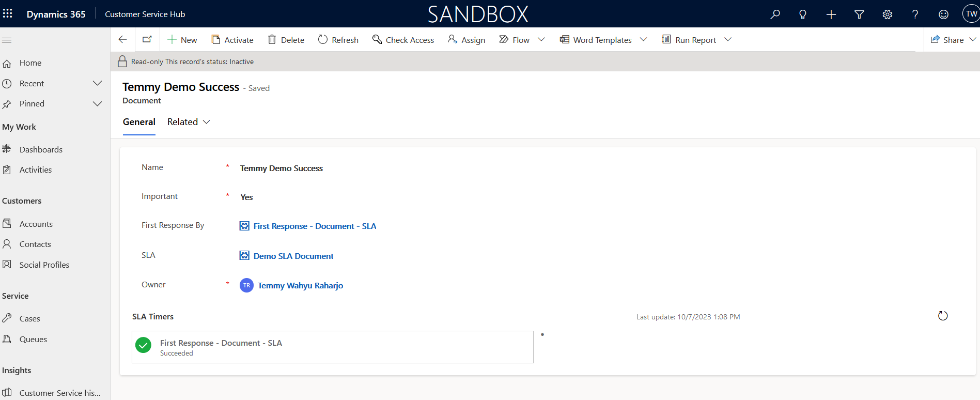This screenshot has width=980, height=400.
Task: Open the advanced find filter icon
Action: click(859, 14)
